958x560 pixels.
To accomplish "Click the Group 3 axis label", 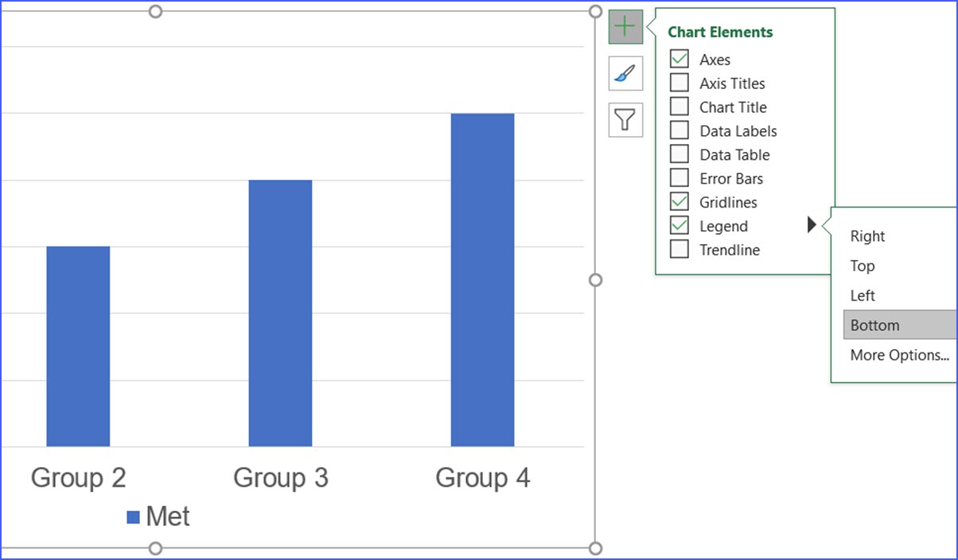I will [x=280, y=478].
